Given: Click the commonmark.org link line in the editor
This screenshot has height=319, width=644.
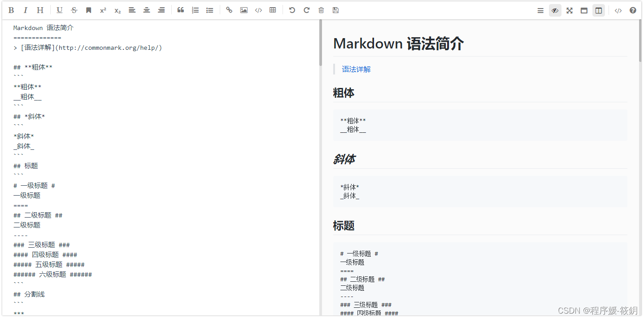Looking at the screenshot, I should 87,48.
